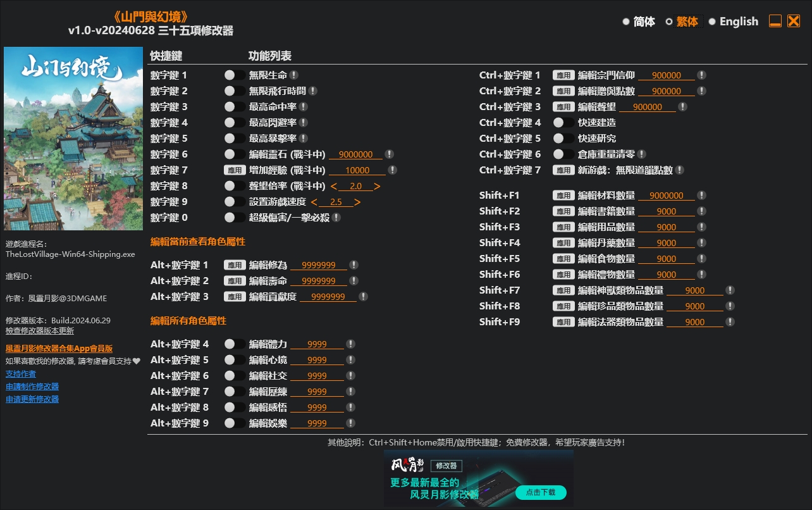Decrease 聲望倍率 with left arrow
Screen dimensions: 812x510
[334, 187]
